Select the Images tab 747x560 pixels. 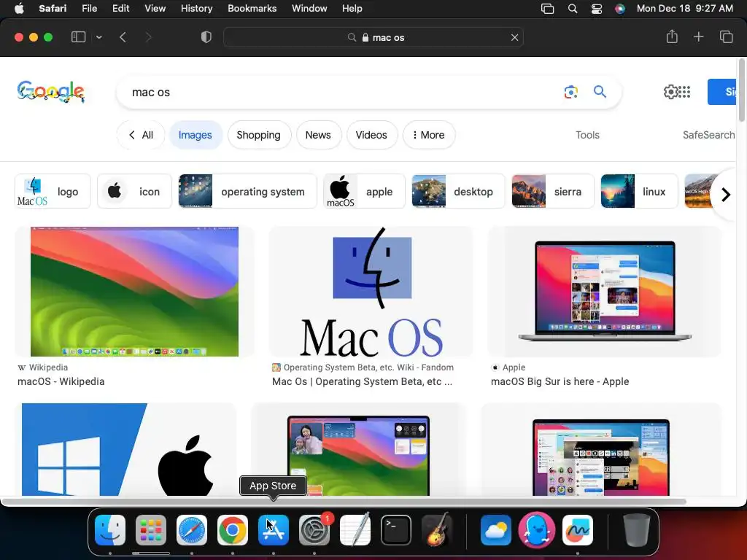click(196, 135)
